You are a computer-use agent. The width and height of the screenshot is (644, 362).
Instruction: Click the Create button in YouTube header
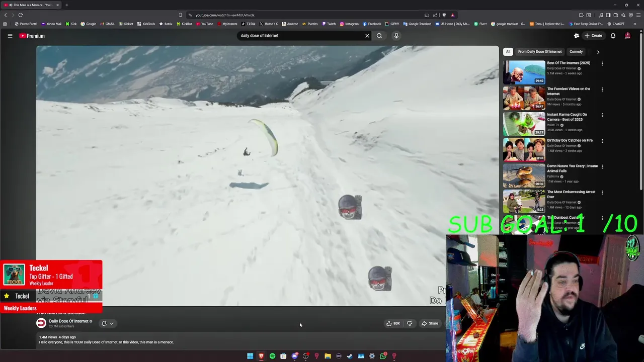point(593,36)
